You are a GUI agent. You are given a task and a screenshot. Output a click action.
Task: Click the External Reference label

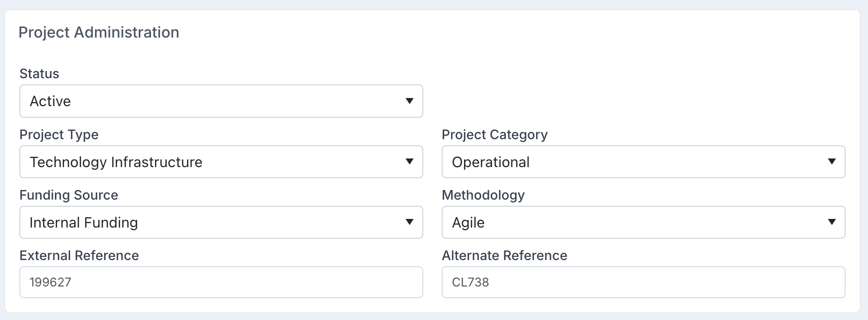(x=79, y=255)
